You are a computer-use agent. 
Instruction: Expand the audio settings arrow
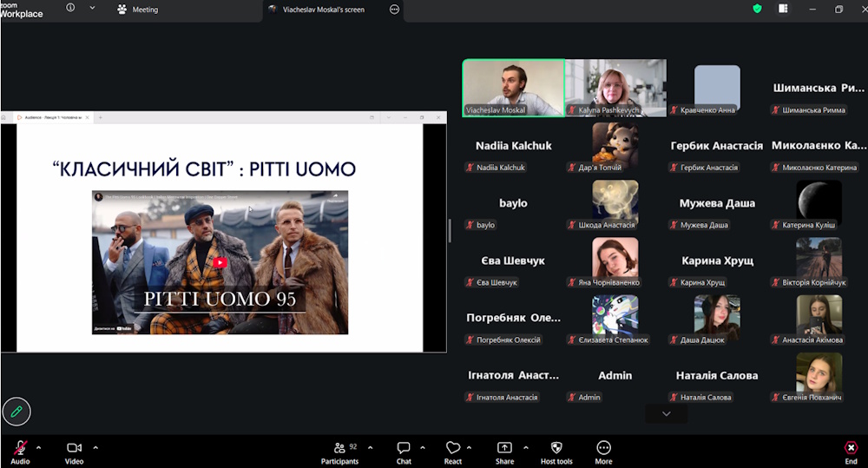39,447
